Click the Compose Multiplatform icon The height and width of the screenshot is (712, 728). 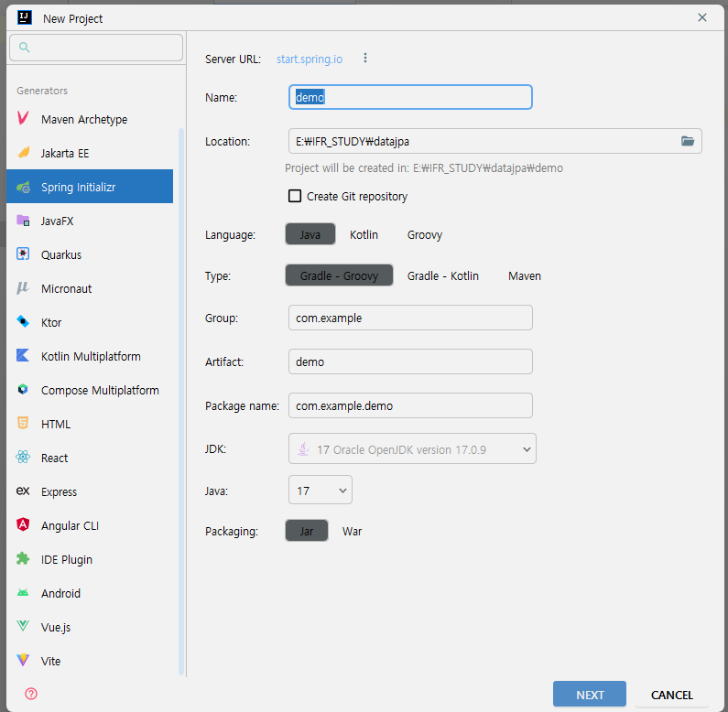23,390
